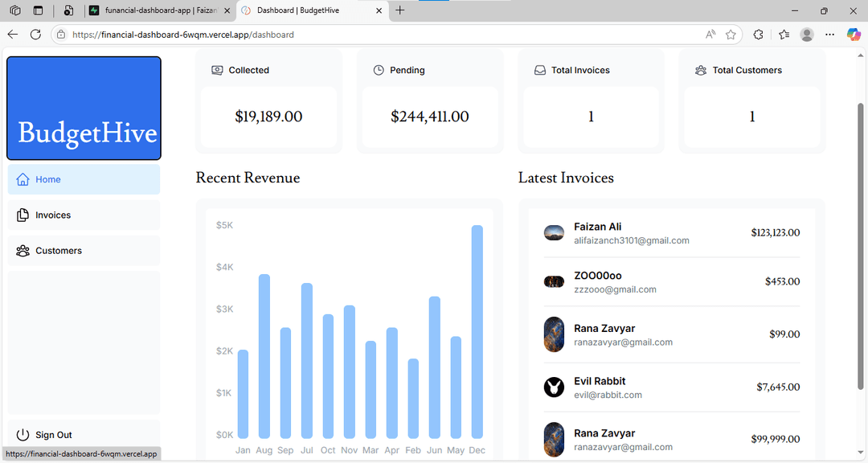Click the browser back arrow
This screenshot has width=868, height=463.
click(x=13, y=35)
